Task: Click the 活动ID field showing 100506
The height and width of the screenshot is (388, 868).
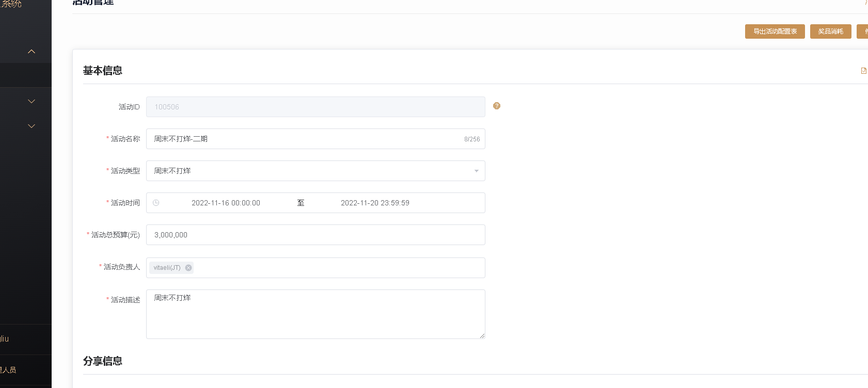Action: 315,107
